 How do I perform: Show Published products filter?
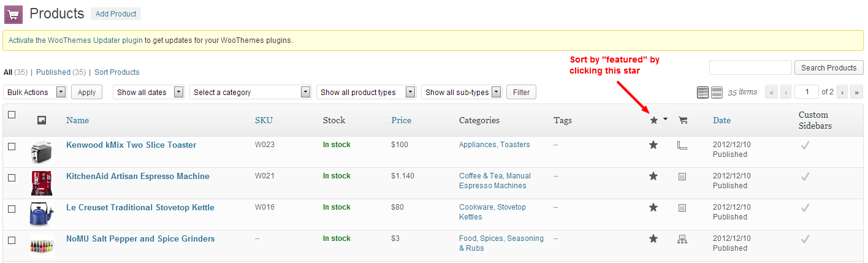click(53, 72)
